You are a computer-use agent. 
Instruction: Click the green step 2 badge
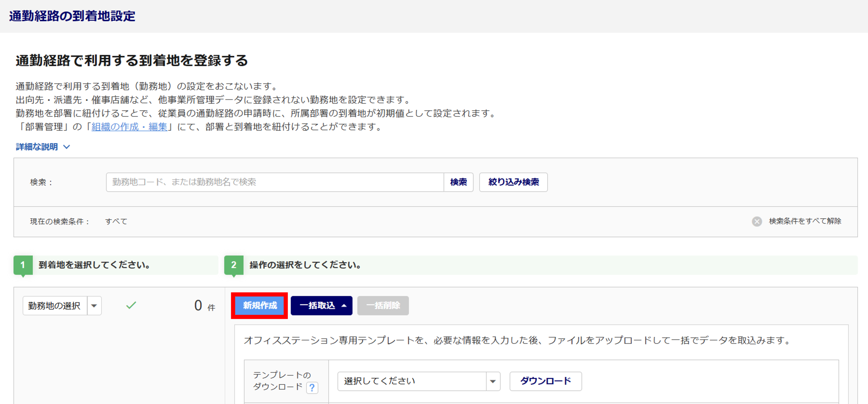pos(234,265)
